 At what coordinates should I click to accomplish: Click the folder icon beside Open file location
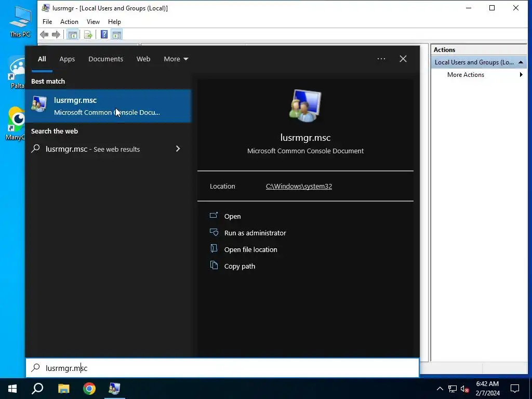coord(214,249)
